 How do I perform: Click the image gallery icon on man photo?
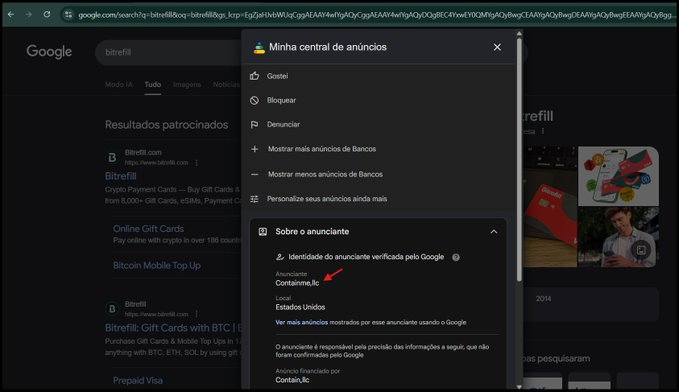point(641,250)
